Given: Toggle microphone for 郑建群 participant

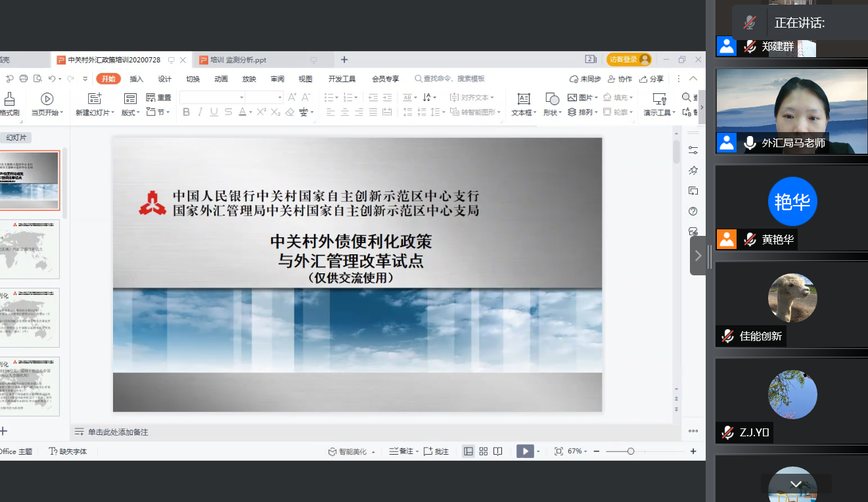Looking at the screenshot, I should [749, 47].
